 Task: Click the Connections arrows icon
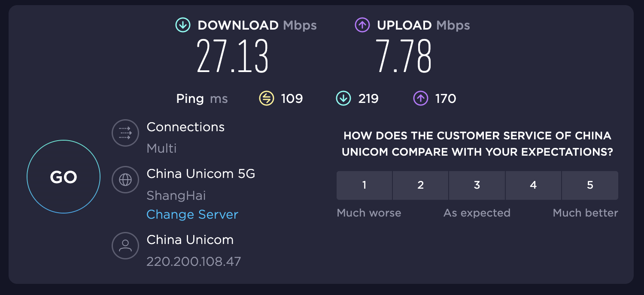[x=125, y=133]
